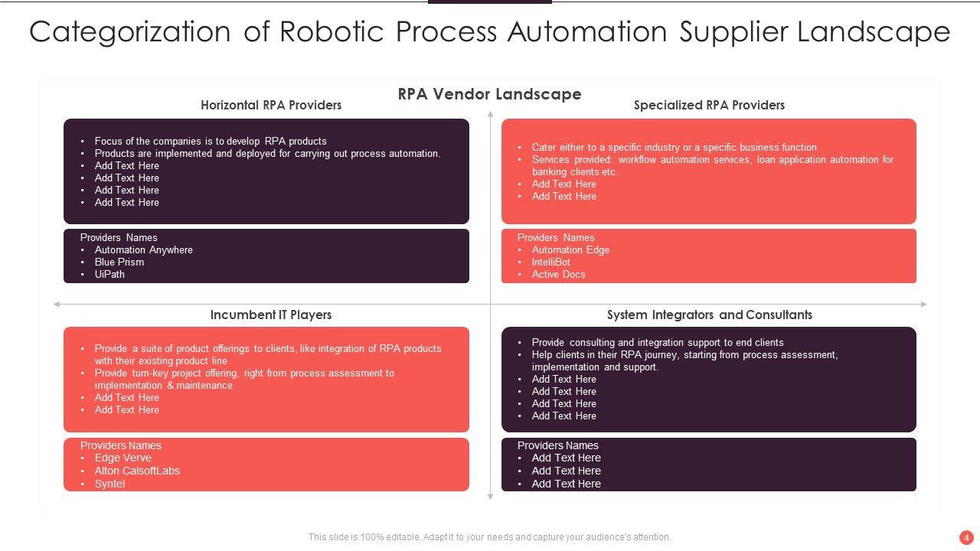Click the upward arrowhead of the vertical axis
Screen dimensions: 980x551
coord(491,115)
